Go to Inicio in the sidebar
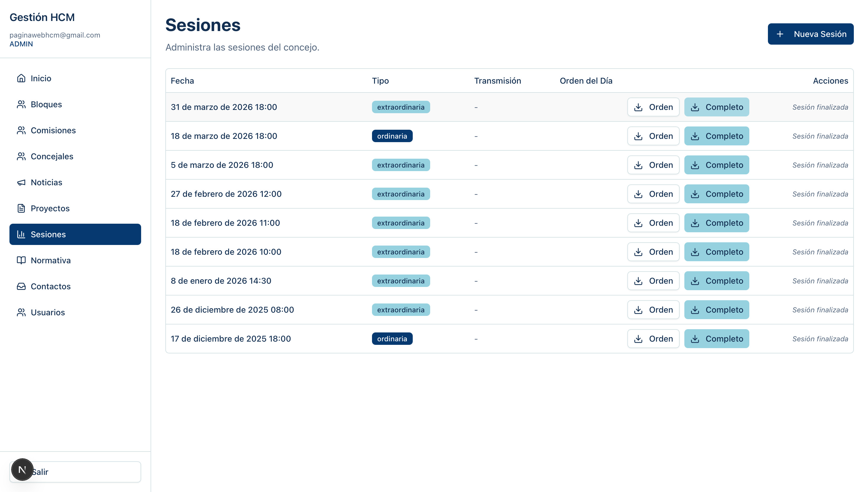868x492 pixels. (75, 78)
